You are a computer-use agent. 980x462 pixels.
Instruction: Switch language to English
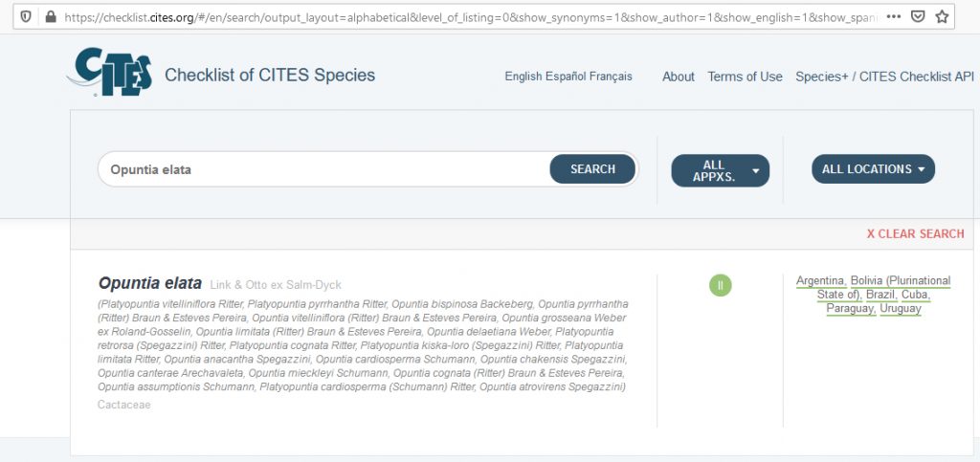tap(523, 77)
